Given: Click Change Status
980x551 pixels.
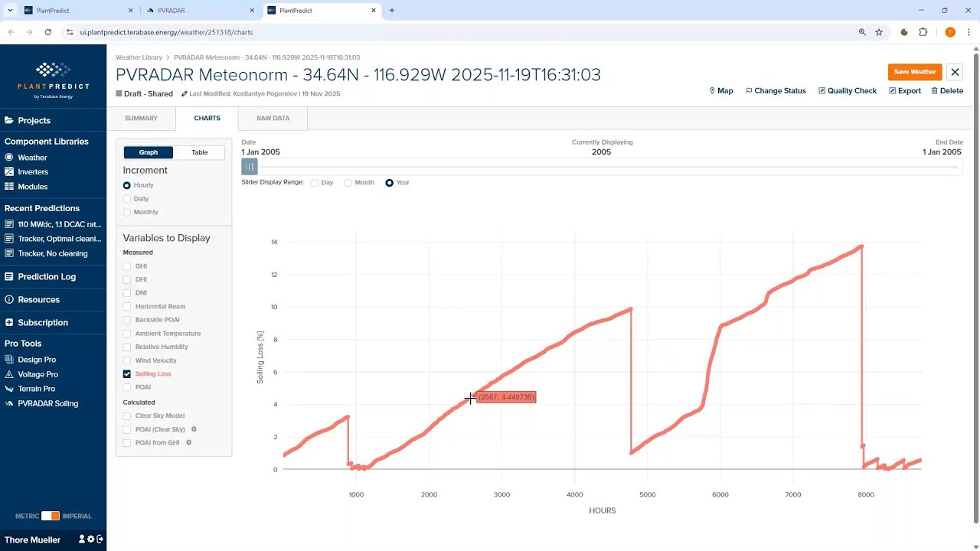Looking at the screenshot, I should click(x=776, y=91).
